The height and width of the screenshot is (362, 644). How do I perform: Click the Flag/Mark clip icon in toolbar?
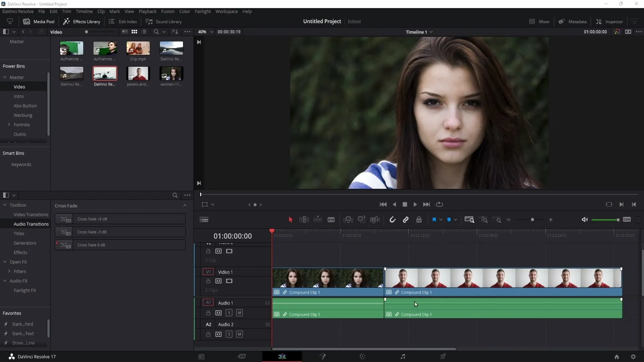tap(435, 220)
